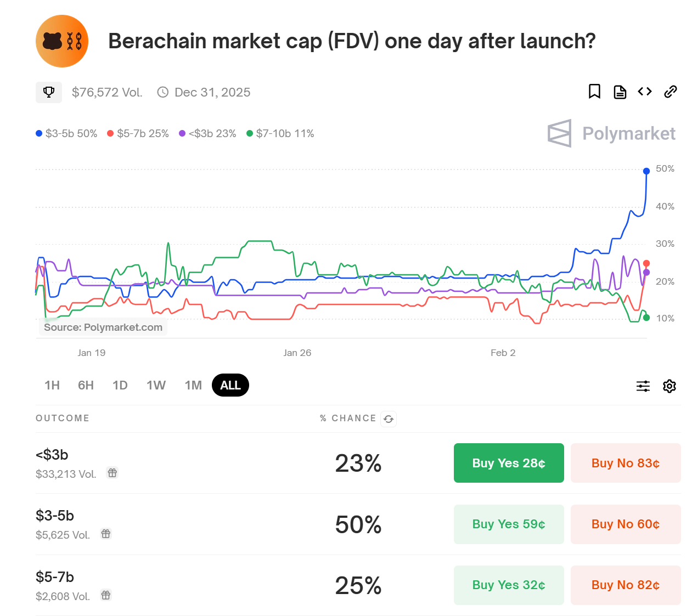Copy the market link icon
The image size is (692, 616).
tap(670, 92)
